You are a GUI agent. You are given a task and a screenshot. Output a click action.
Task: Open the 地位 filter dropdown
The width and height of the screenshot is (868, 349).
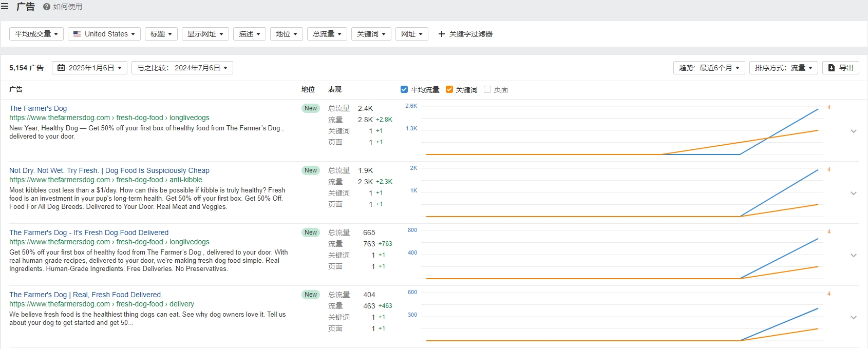tap(287, 34)
